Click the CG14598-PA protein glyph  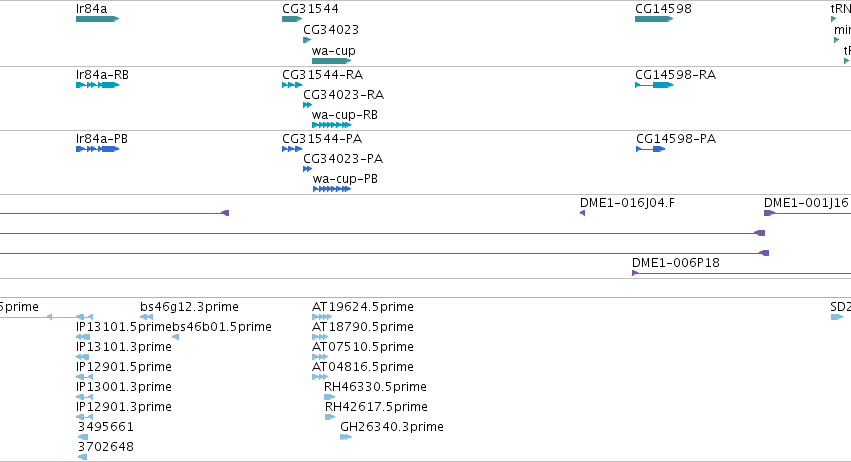(x=651, y=149)
